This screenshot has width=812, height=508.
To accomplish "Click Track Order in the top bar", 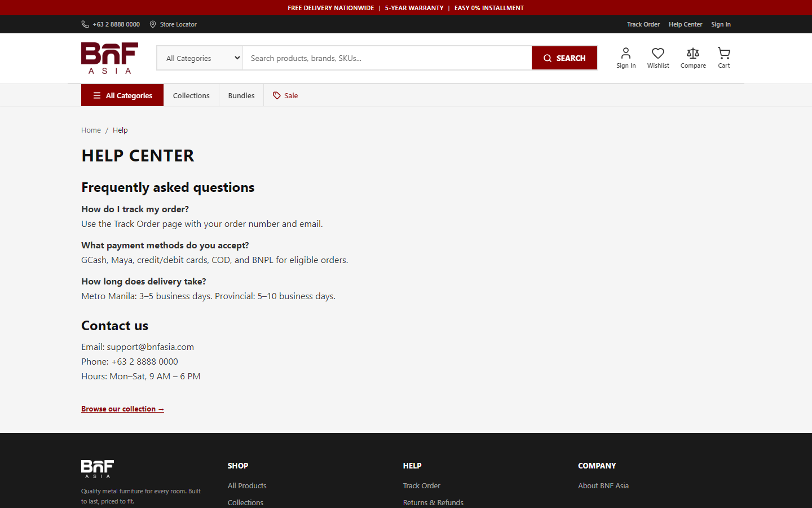I will click(643, 24).
